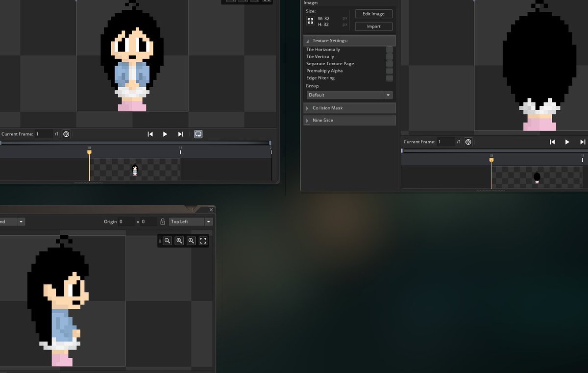
Task: Click the back-view timeline playhead marker
Action: click(x=491, y=159)
